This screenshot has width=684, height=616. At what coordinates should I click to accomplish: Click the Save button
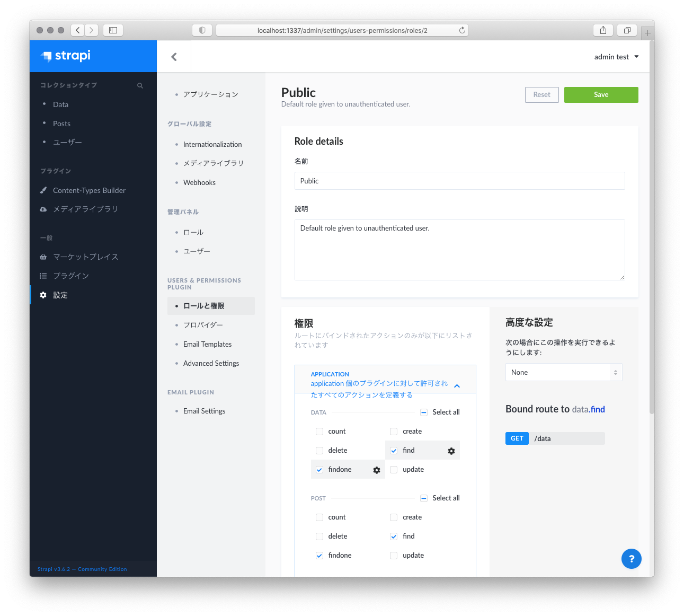(601, 95)
